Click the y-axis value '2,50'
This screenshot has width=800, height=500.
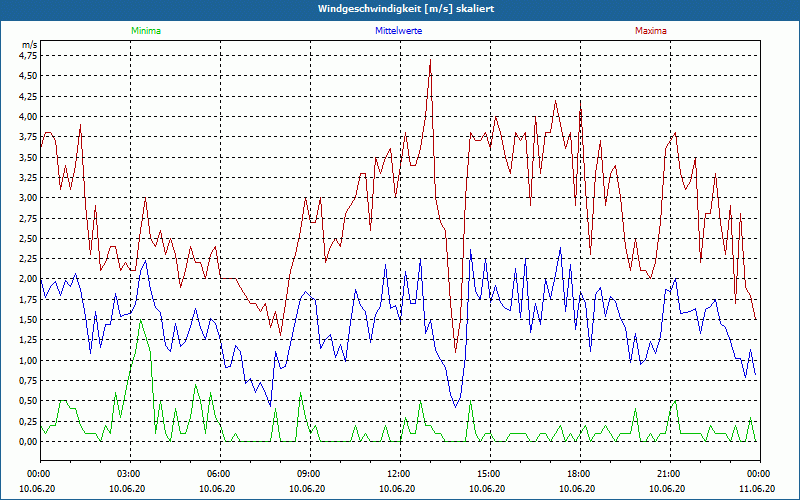coord(30,238)
